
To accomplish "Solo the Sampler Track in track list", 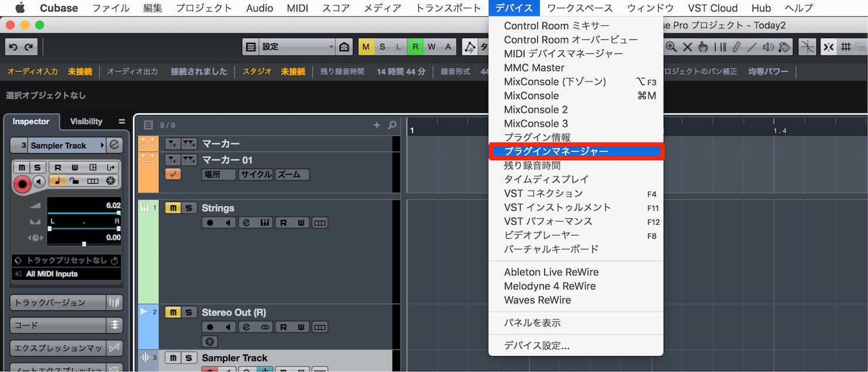I will pyautogui.click(x=189, y=358).
